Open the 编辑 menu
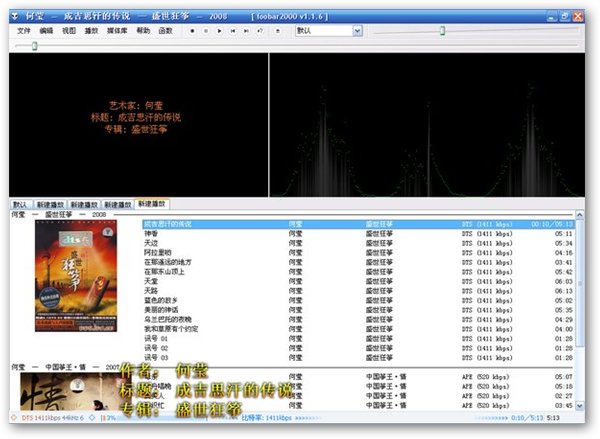 point(46,31)
